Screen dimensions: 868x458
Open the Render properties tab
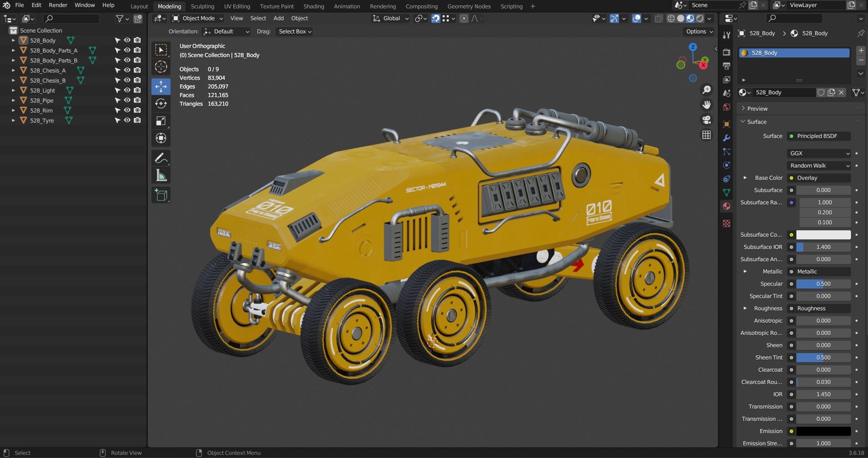click(x=726, y=52)
